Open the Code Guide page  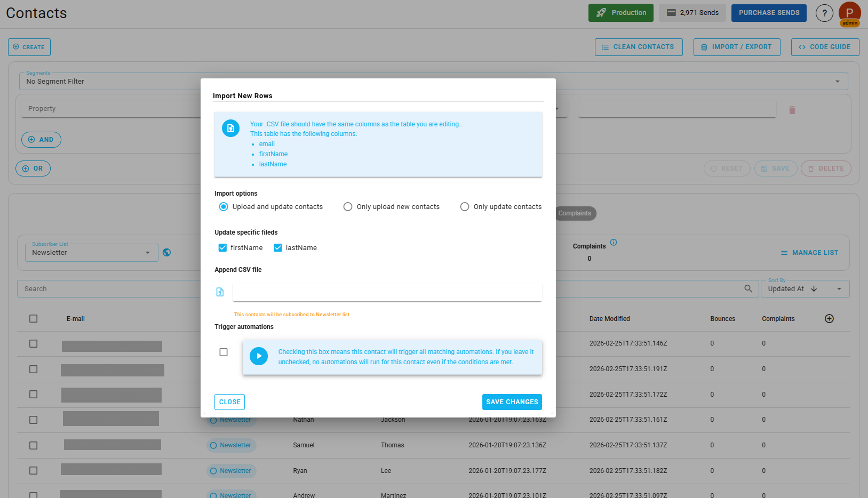[x=825, y=47]
